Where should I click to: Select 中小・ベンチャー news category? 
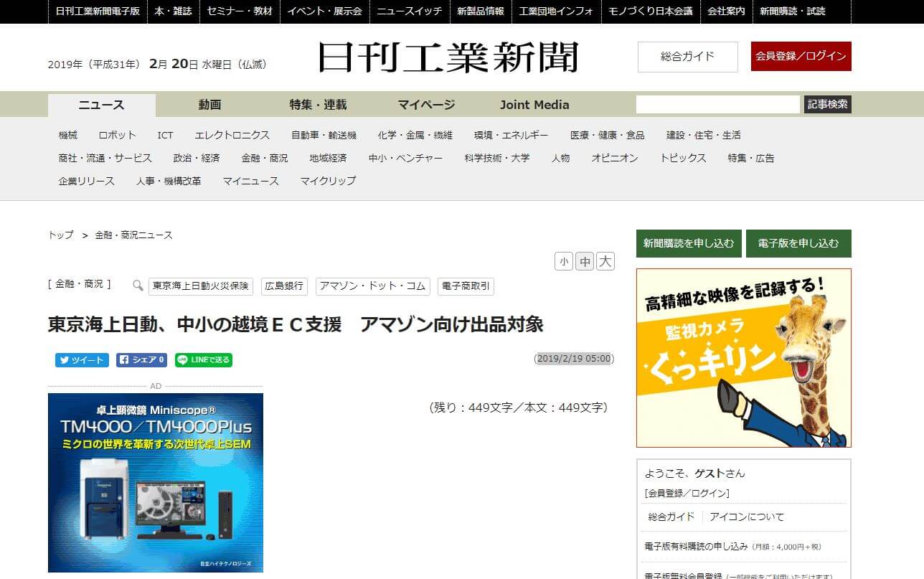[405, 158]
